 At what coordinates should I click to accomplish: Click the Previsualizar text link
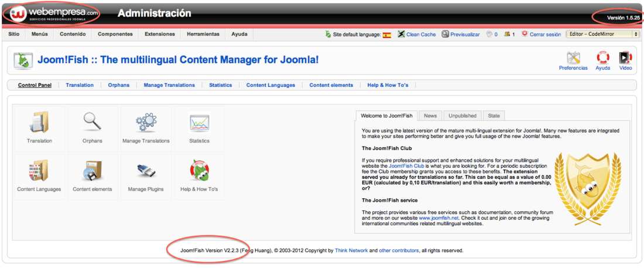(465, 35)
